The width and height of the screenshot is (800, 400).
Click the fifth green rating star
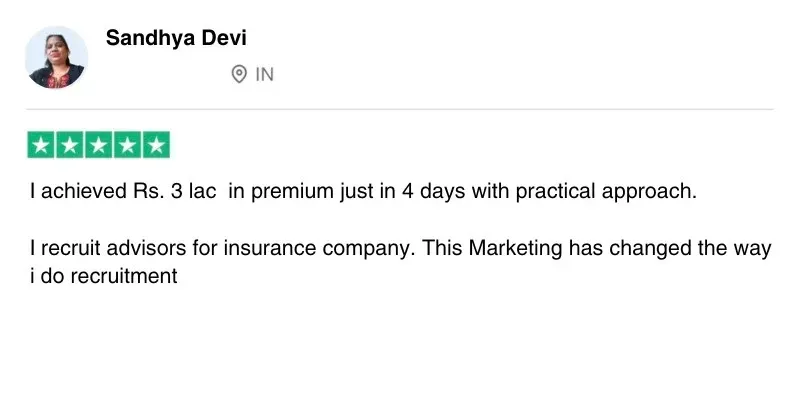pyautogui.click(x=156, y=145)
